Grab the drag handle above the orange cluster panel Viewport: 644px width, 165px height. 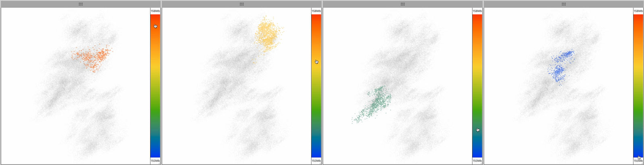(x=80, y=4)
